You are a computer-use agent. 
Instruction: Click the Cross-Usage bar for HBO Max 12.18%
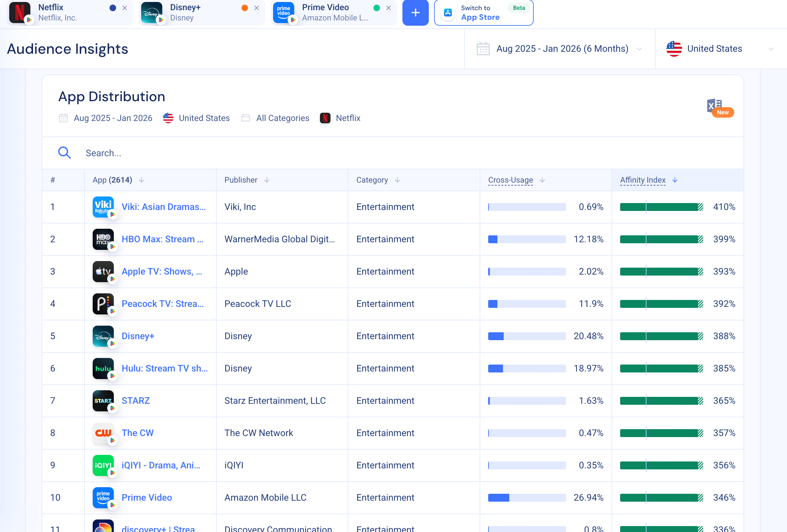526,239
